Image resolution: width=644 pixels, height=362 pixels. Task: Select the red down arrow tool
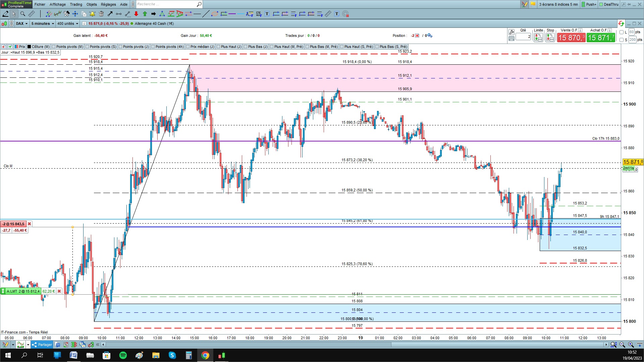[136, 14]
